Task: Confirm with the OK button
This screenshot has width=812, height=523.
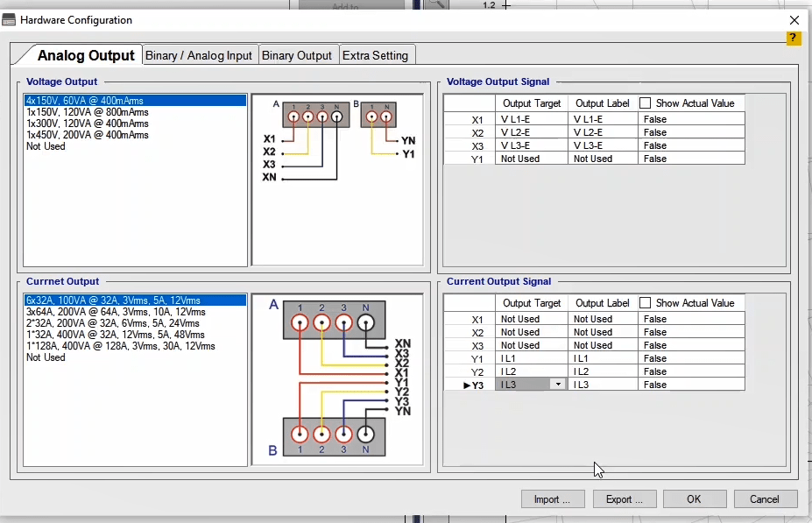Action: click(x=694, y=499)
